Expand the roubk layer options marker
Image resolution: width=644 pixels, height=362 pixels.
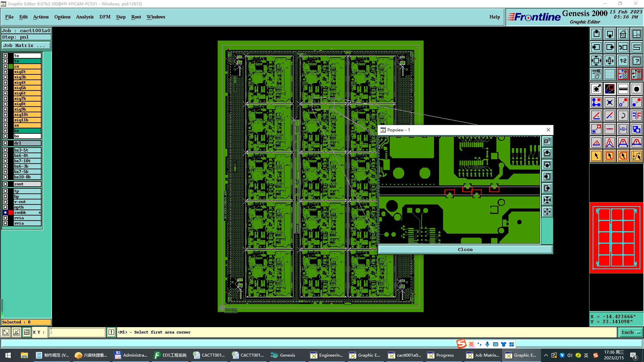[40, 213]
